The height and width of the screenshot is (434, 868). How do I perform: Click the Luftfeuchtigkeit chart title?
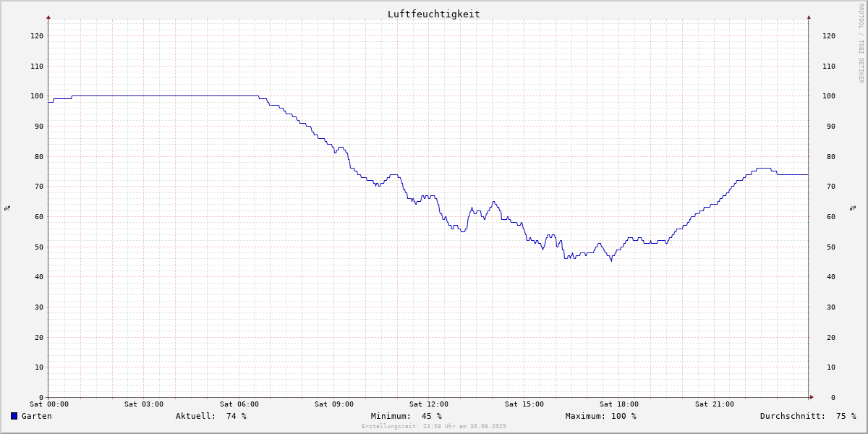pyautogui.click(x=433, y=14)
